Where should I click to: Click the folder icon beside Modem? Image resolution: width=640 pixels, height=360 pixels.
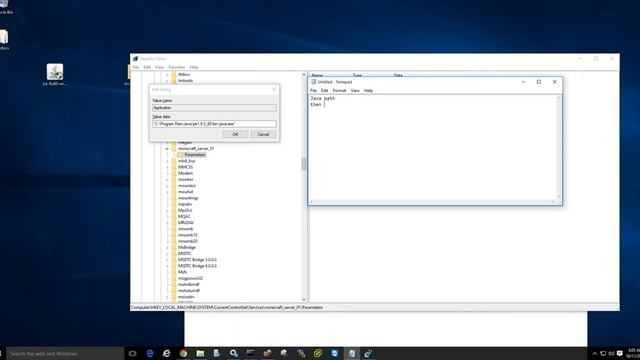click(174, 173)
